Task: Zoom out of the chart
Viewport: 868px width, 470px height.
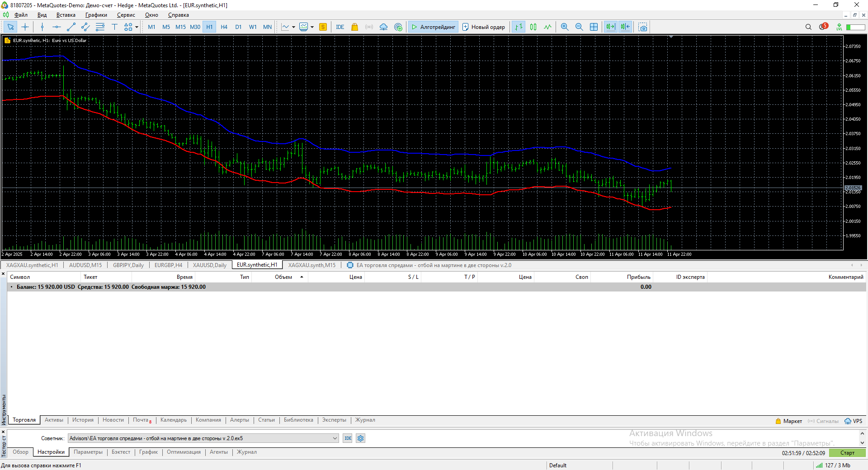Action: 579,27
